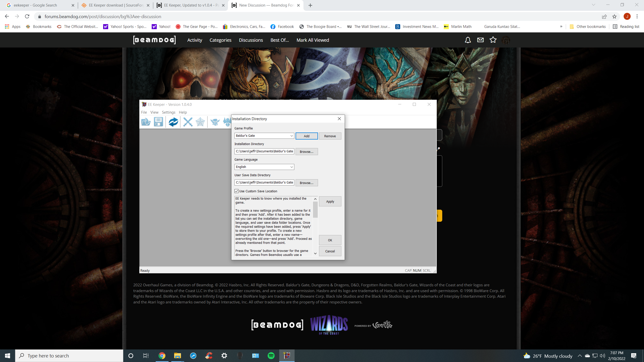Go back in Chrome

[x=7, y=17]
